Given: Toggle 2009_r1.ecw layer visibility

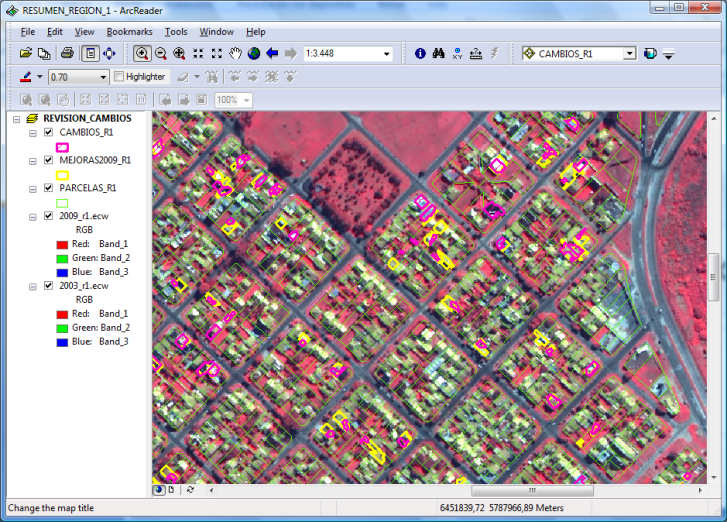Looking at the screenshot, I should coord(48,216).
